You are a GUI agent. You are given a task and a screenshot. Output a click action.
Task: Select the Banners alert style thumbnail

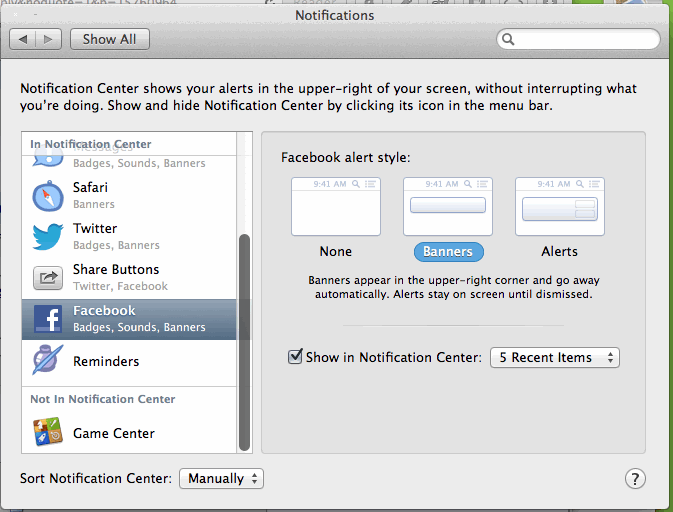tap(448, 206)
